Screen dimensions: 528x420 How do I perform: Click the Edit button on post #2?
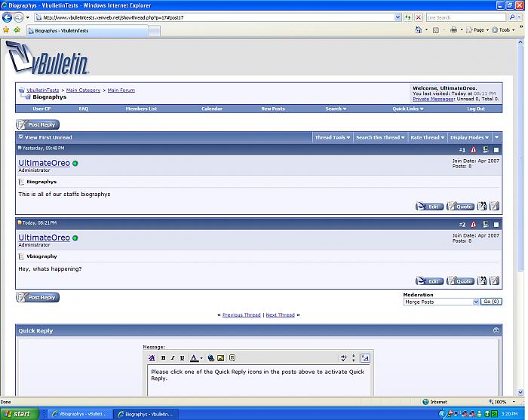click(x=430, y=281)
